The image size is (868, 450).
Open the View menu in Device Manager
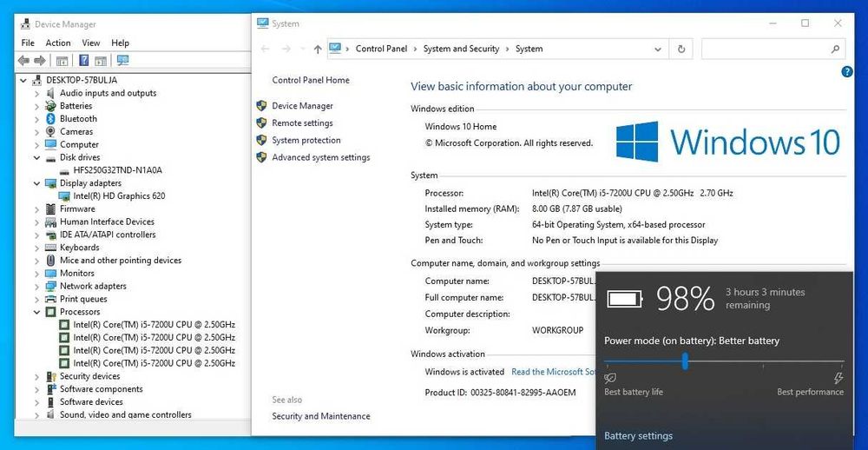tap(91, 43)
